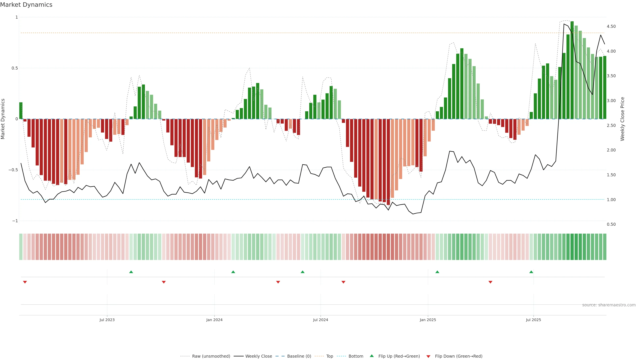Click the Market Dynamics chart title
The height and width of the screenshot is (362, 644).
pyautogui.click(x=26, y=5)
